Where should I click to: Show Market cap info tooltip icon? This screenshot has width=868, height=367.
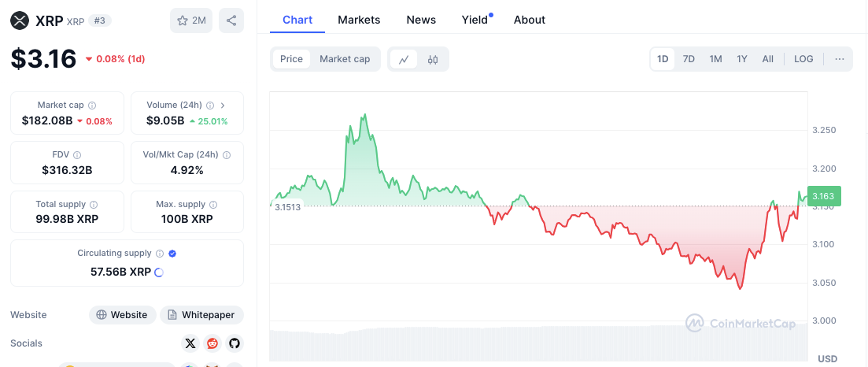(x=92, y=106)
